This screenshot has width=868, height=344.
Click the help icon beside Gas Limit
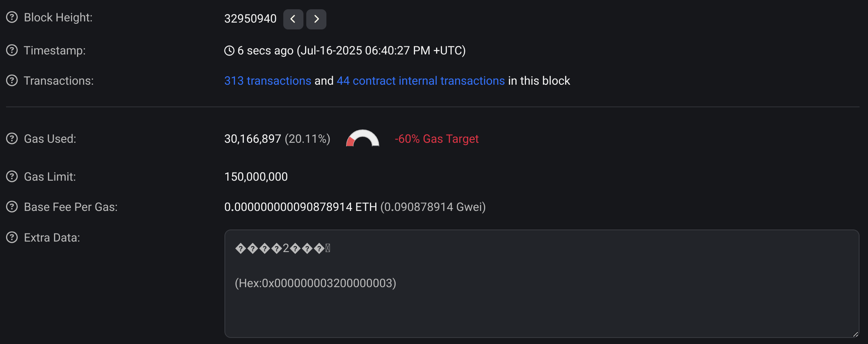12,176
